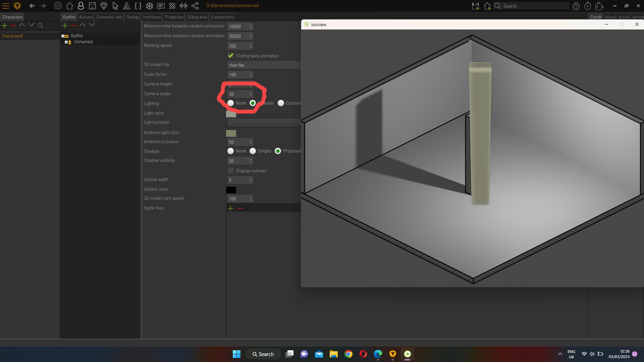Increase Walking speed using its stepper arrow
This screenshot has height=362, width=644.
[x=251, y=45]
